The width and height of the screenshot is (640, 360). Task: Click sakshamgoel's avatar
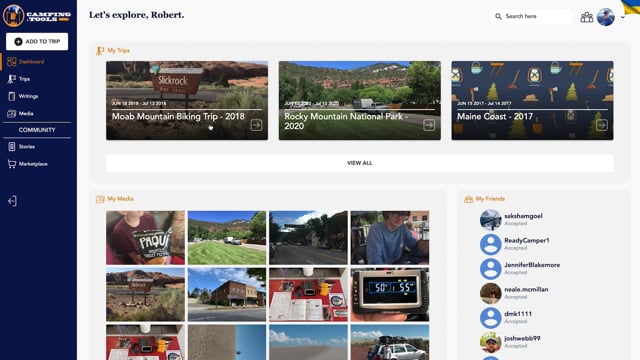(490, 220)
